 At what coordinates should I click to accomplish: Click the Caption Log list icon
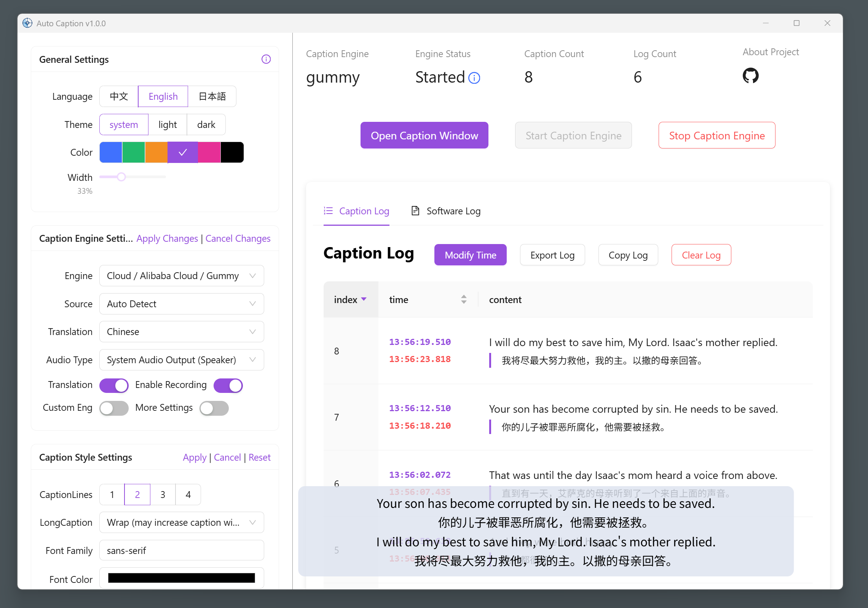[x=328, y=211]
